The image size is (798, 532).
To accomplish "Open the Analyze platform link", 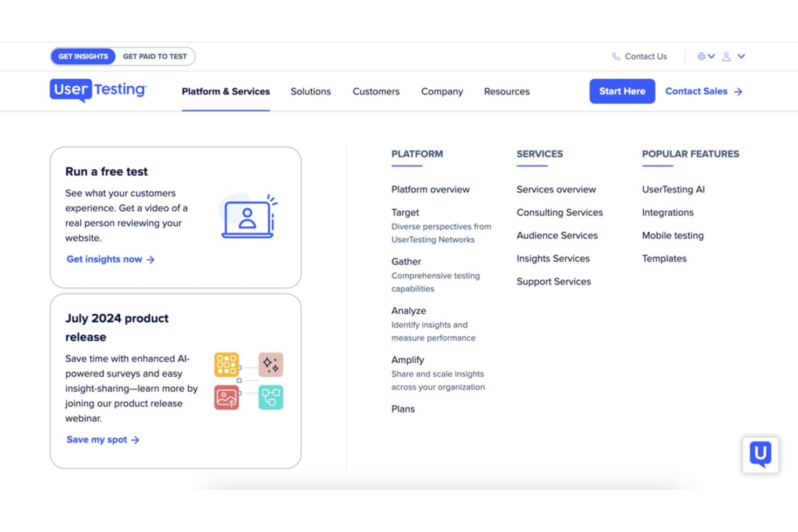I will coord(409,310).
